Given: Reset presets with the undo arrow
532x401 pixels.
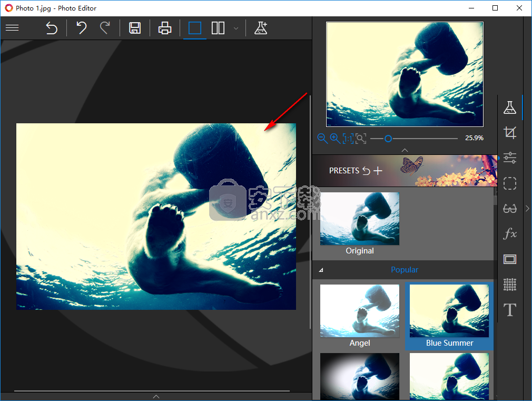Looking at the screenshot, I should click(x=366, y=170).
